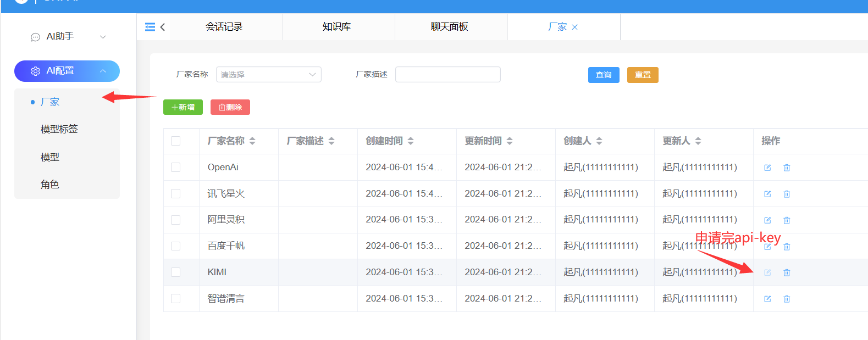Click trash icon in 讯飞星火 row
Screen dimensions: 868x340
pyautogui.click(x=787, y=194)
